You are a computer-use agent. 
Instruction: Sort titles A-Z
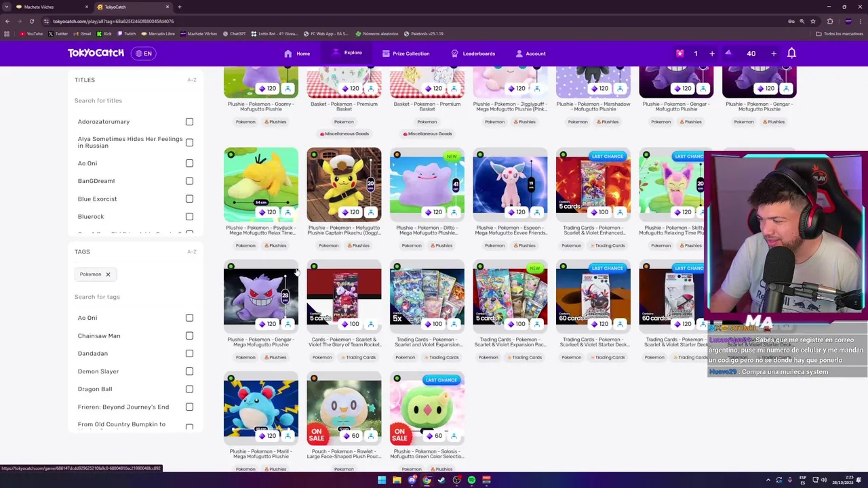[192, 80]
